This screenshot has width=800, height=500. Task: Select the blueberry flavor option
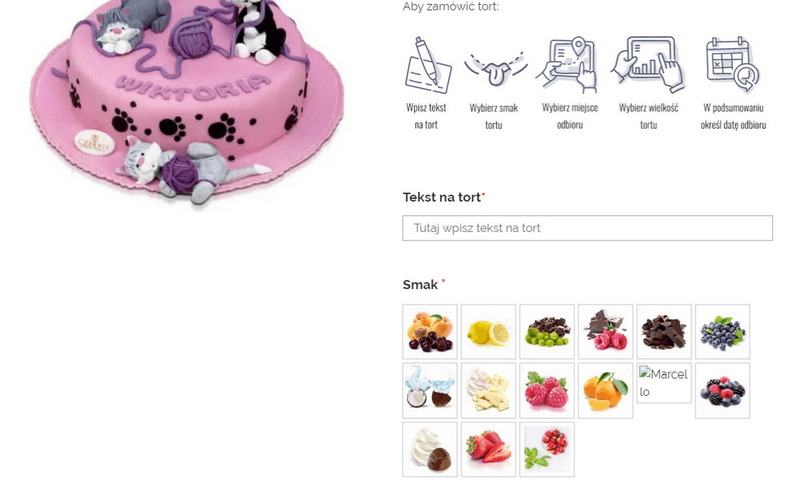pyautogui.click(x=722, y=332)
